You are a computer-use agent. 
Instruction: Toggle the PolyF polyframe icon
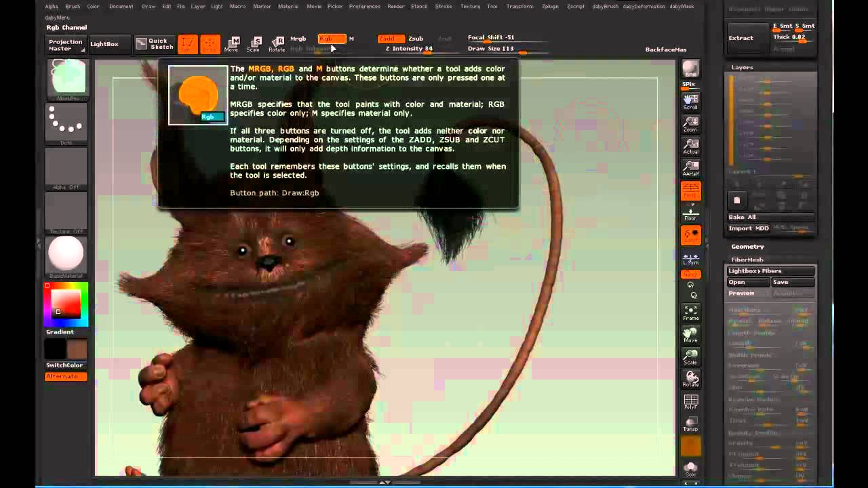coord(690,402)
